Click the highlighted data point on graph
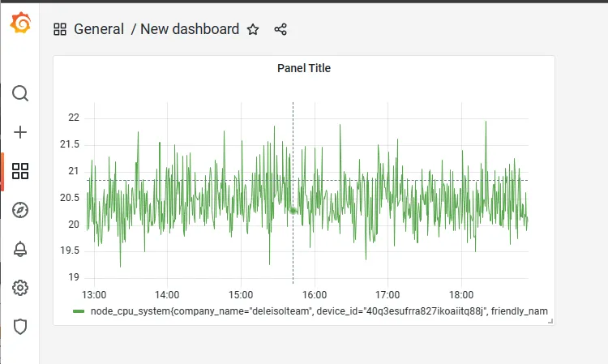 tap(293, 211)
